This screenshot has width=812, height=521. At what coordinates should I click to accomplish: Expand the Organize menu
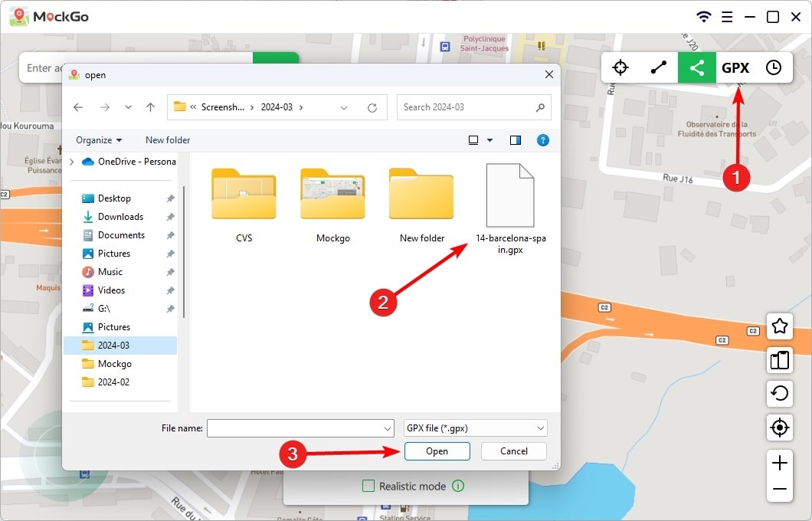98,139
